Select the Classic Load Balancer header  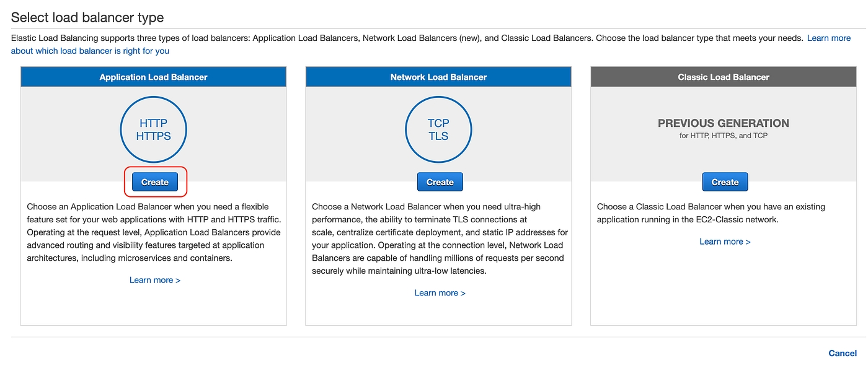click(x=724, y=77)
